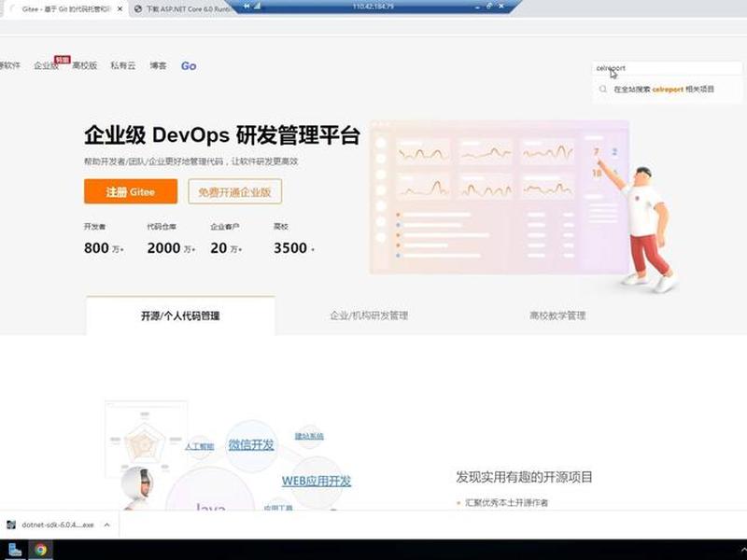The width and height of the screenshot is (747, 560).
Task: Open the 微信开发 topic bubble link
Action: tap(251, 445)
